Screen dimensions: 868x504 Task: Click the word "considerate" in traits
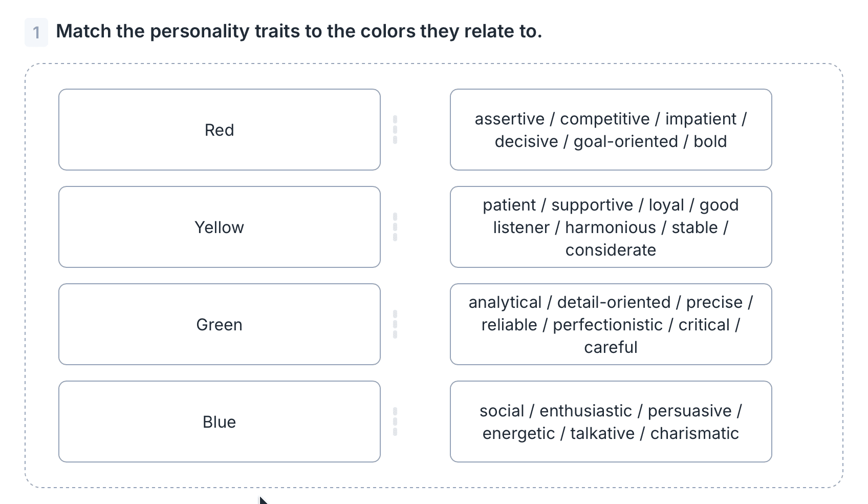click(611, 250)
